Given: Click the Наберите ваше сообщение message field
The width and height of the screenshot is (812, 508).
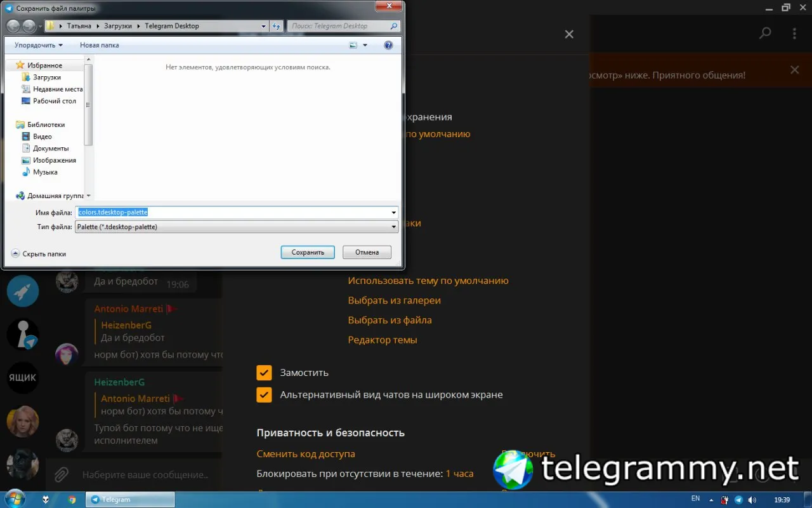Looking at the screenshot, I should 145,475.
